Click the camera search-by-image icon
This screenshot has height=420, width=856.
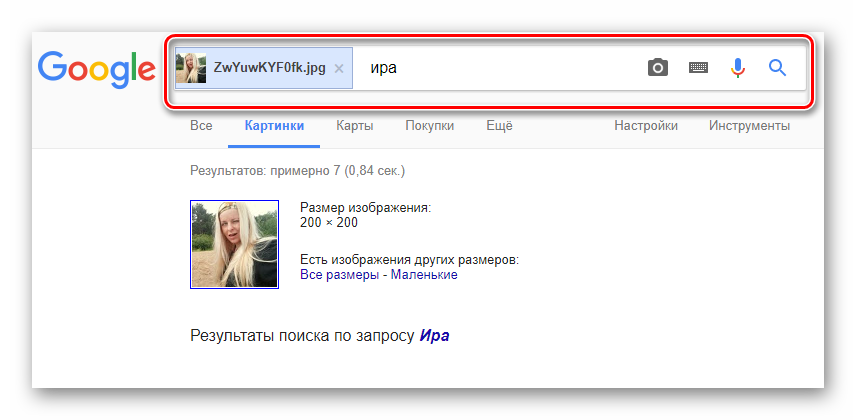[657, 68]
